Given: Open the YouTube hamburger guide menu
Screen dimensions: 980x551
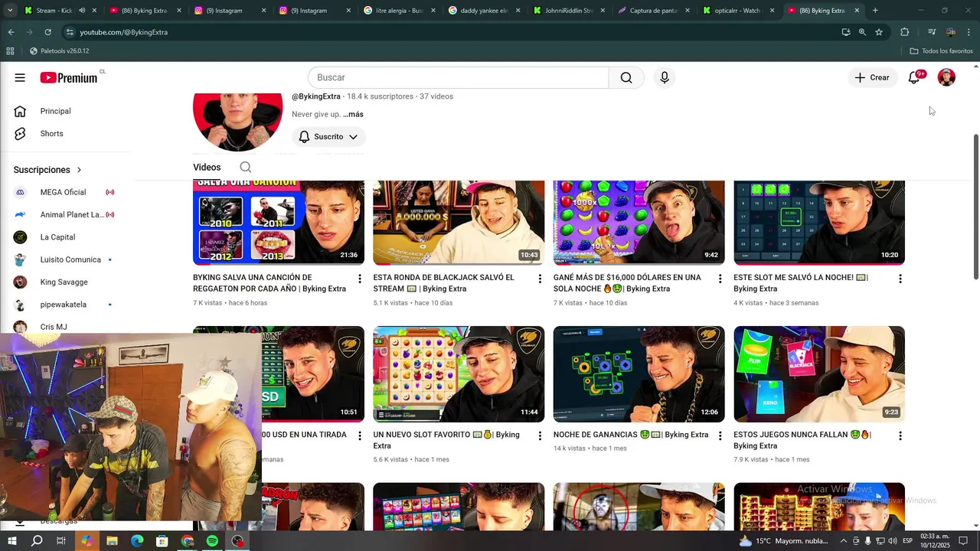Looking at the screenshot, I should point(20,77).
